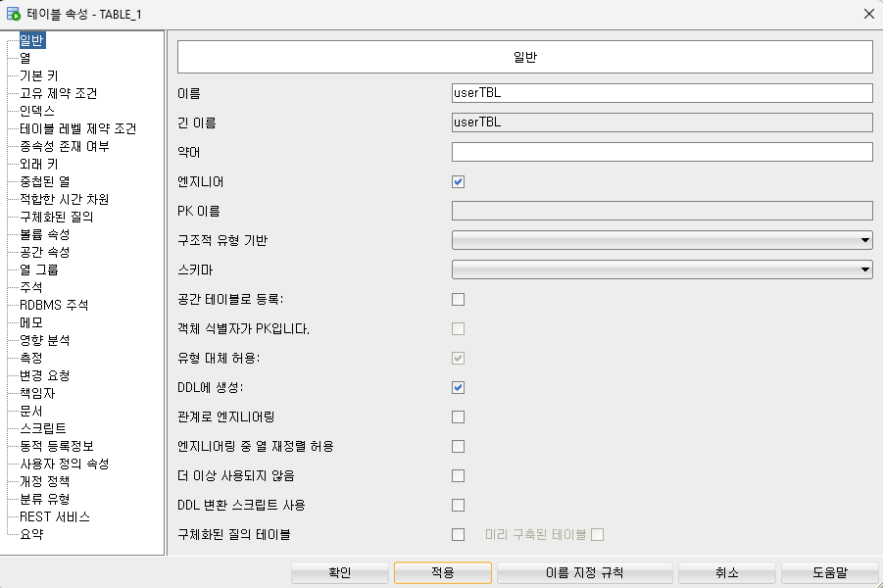Enable 엔지니어링 중 열 재정렬 허용
The width and height of the screenshot is (883, 588).
click(458, 446)
